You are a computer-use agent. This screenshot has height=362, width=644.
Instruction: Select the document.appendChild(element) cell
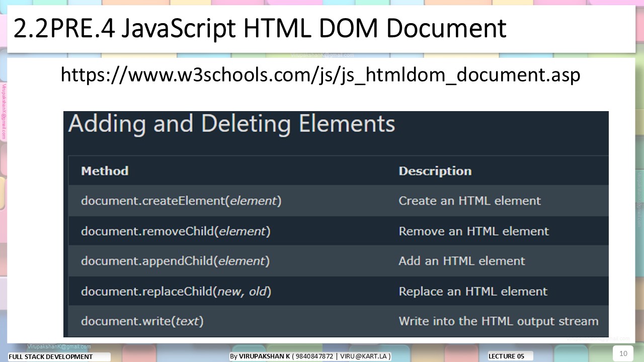coord(175,261)
